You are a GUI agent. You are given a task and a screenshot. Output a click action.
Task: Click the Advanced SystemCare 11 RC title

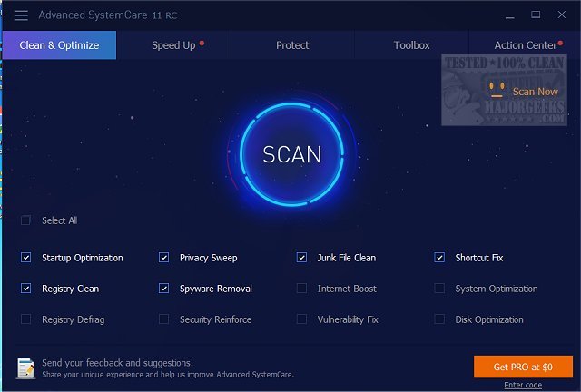point(108,15)
